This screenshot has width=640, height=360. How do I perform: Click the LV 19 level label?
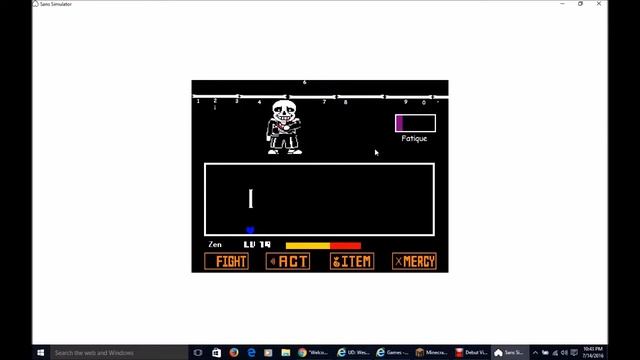click(x=257, y=244)
